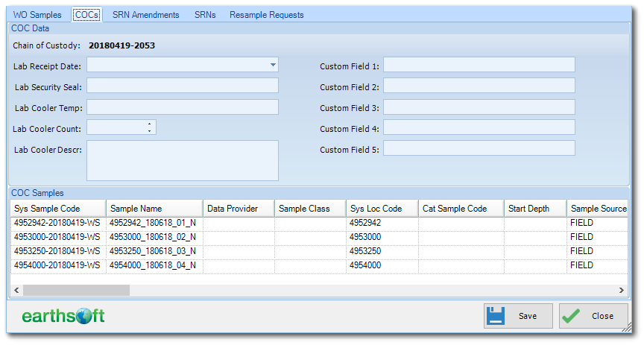The width and height of the screenshot is (644, 345).
Task: Click the Lab Cooler Descr text area
Action: (x=183, y=160)
